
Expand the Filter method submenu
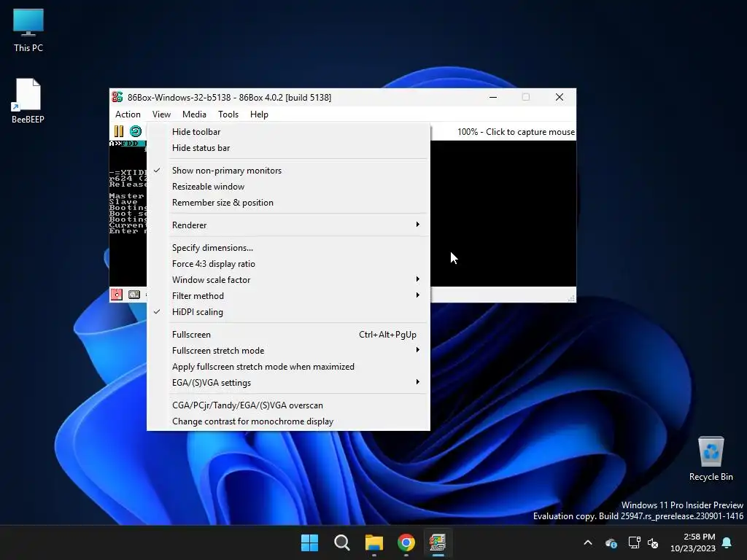(288, 296)
